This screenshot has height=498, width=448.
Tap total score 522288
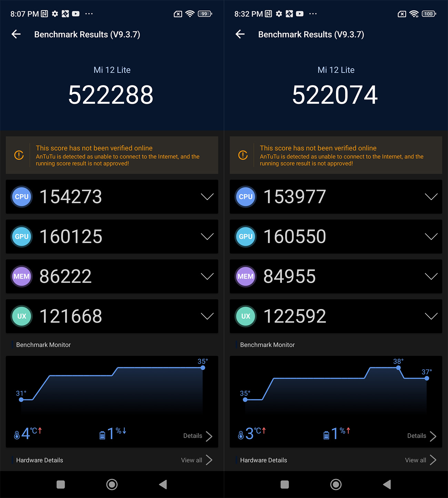pyautogui.click(x=111, y=95)
